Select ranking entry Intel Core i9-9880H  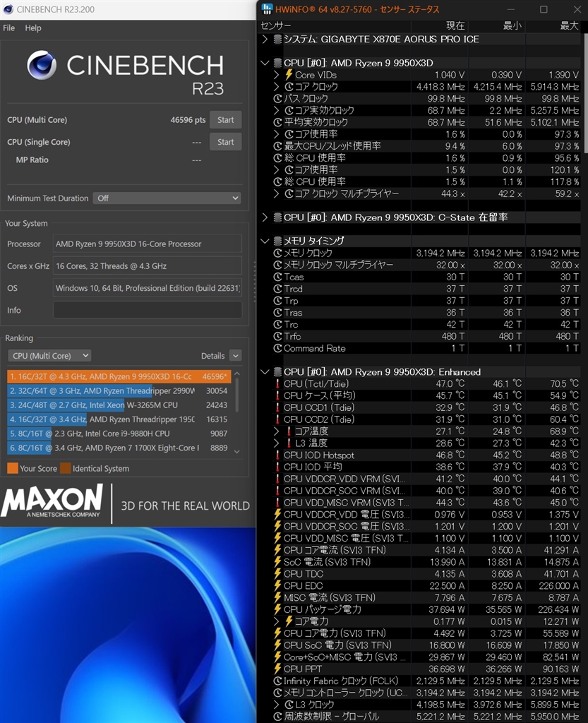point(119,434)
